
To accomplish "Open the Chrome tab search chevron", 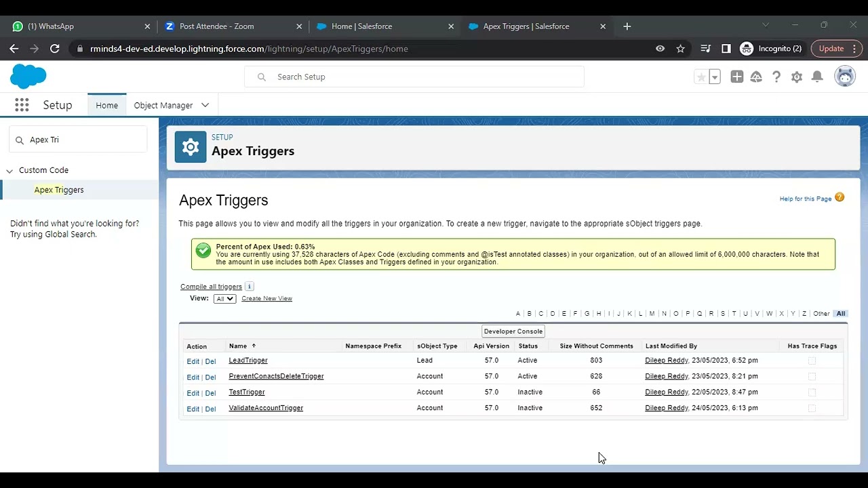I will pyautogui.click(x=766, y=26).
